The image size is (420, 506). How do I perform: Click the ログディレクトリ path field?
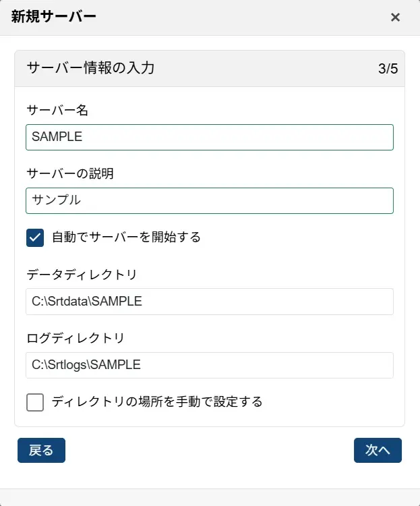click(209, 365)
